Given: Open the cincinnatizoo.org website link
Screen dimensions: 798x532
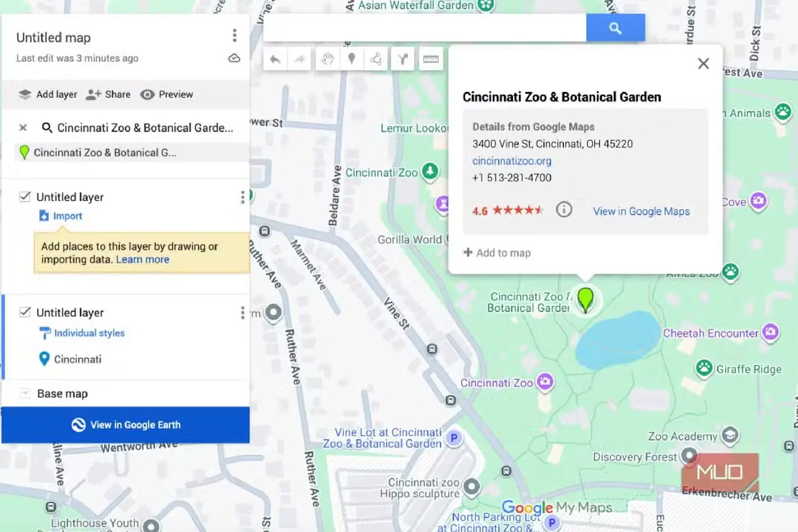Looking at the screenshot, I should click(x=512, y=161).
